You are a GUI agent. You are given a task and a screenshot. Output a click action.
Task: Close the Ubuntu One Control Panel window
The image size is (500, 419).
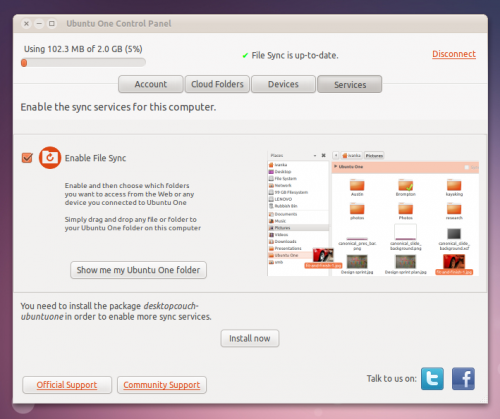coord(27,24)
